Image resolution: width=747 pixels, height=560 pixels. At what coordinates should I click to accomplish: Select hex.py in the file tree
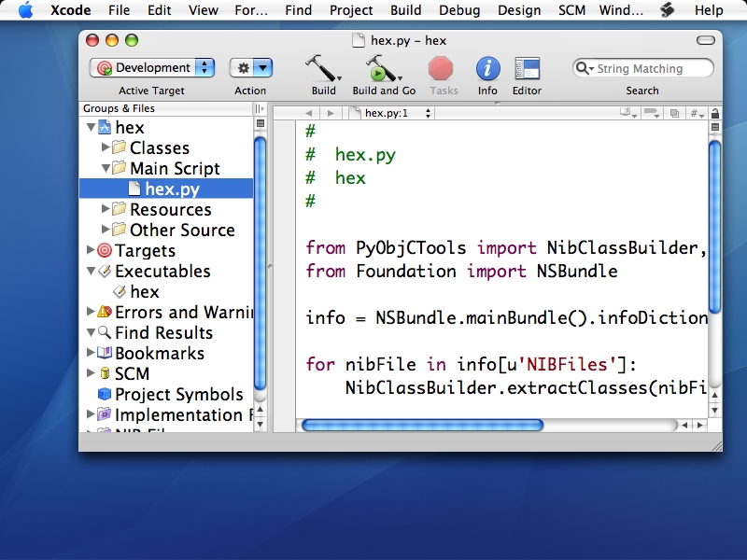coord(166,189)
